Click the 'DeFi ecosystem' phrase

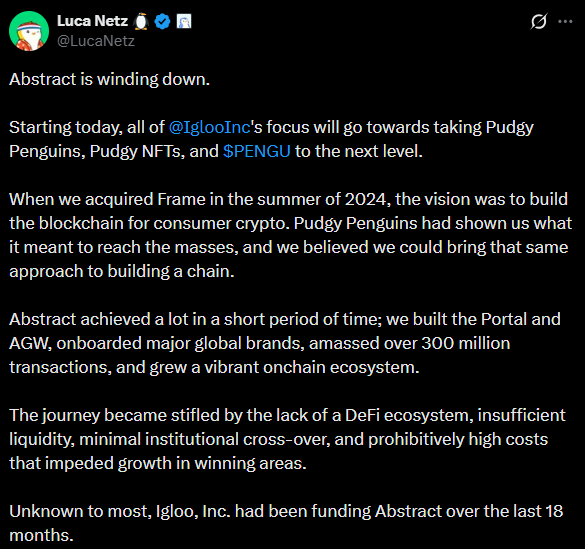point(409,415)
